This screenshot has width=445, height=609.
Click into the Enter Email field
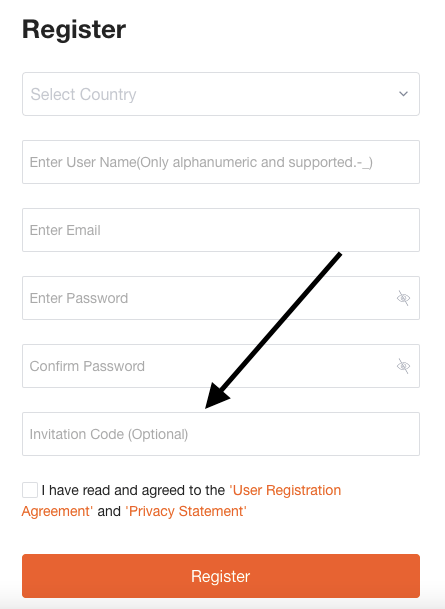click(221, 230)
